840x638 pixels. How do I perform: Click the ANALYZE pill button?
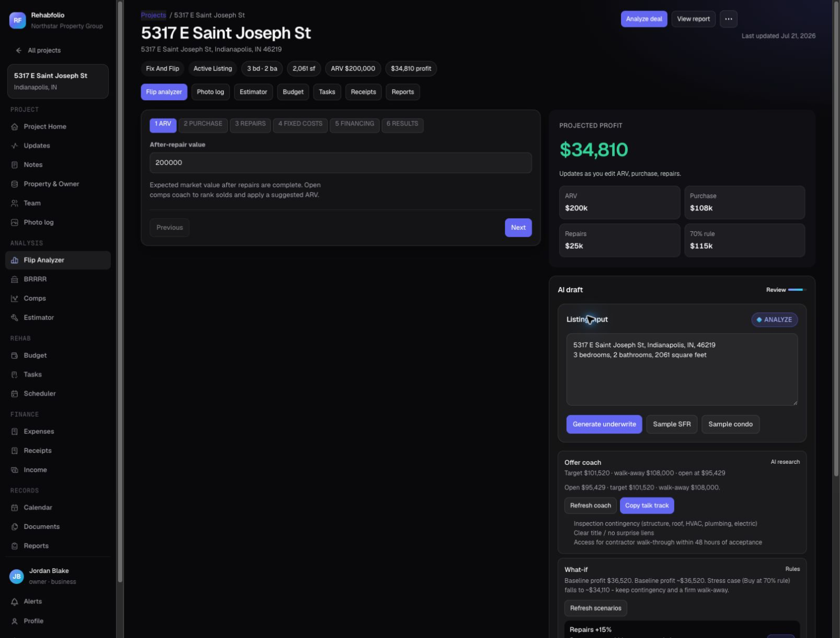point(774,320)
